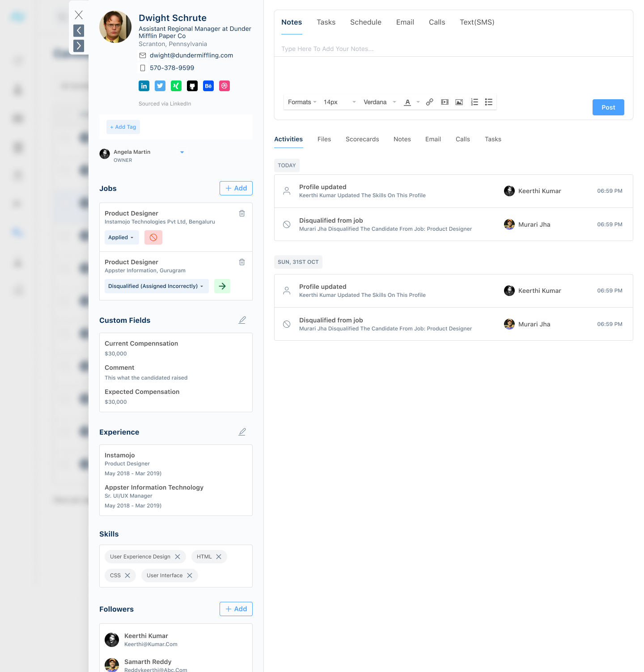Open Dwight's LinkedIn profile icon
Screen dimensions: 644x672
coord(144,86)
